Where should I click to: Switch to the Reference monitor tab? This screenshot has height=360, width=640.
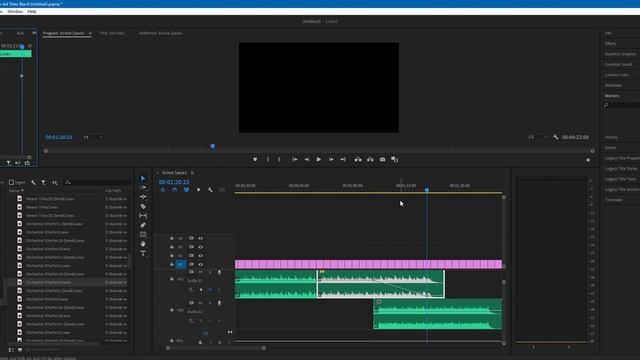tap(160, 33)
